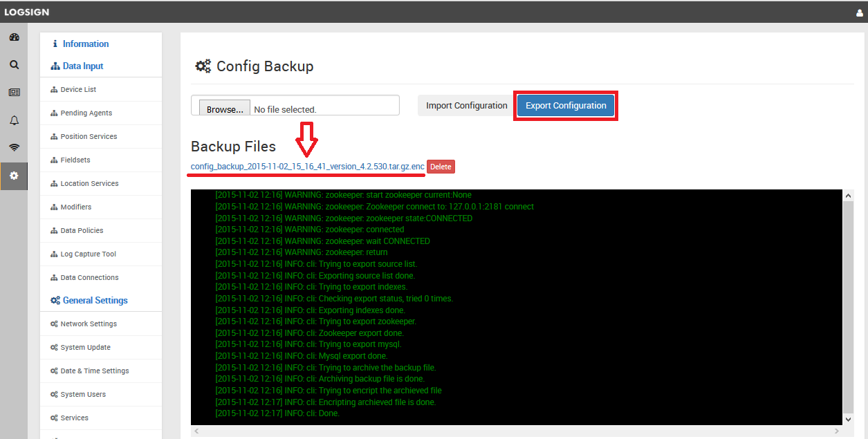Open Fieldsets page
Screen dimensions: 868x439
coord(75,160)
